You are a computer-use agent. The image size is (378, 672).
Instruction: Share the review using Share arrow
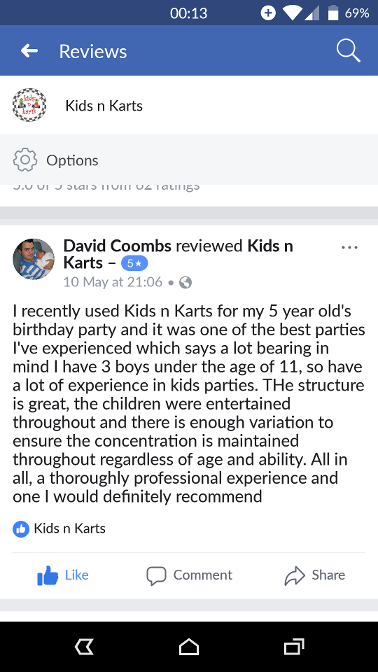315,575
